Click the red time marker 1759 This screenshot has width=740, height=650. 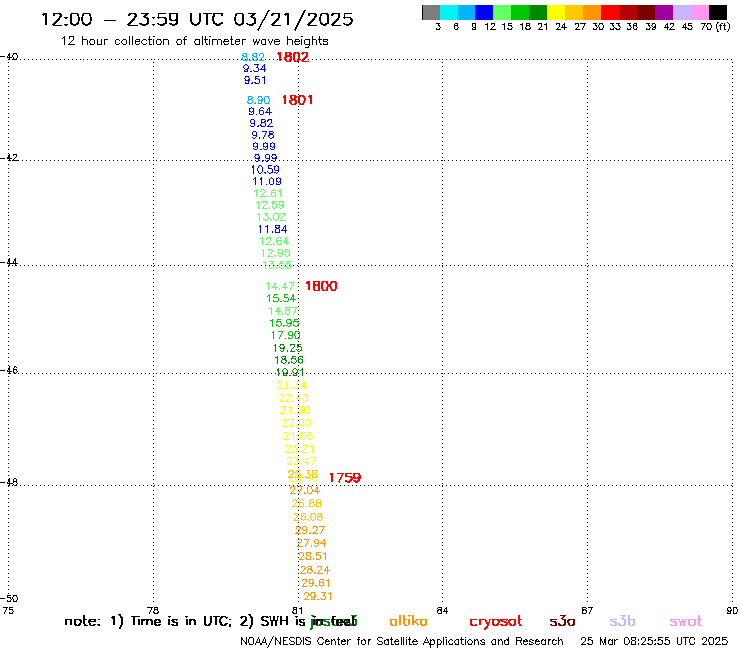pos(345,478)
